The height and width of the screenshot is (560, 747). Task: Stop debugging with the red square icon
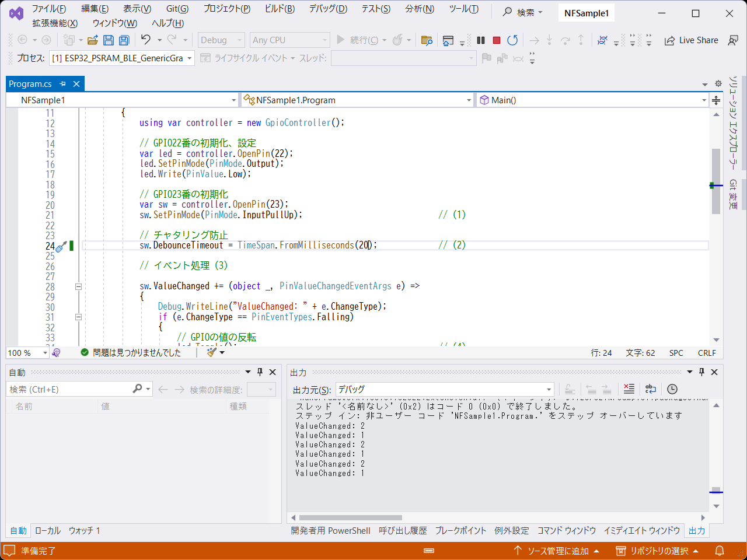click(497, 40)
